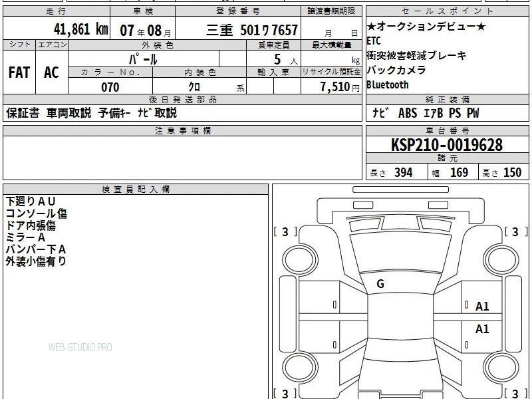Select the height value 150
The height and width of the screenshot is (399, 532).
click(x=512, y=173)
